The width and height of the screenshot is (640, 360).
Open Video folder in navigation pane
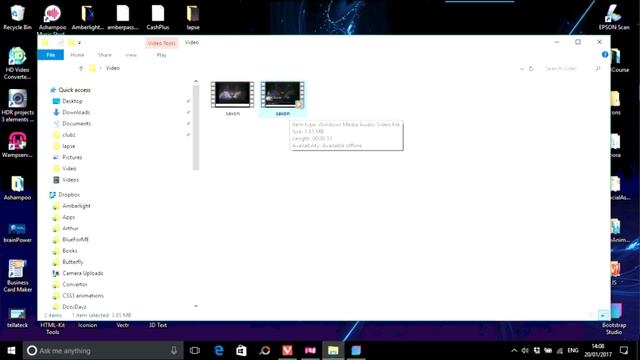coord(69,168)
